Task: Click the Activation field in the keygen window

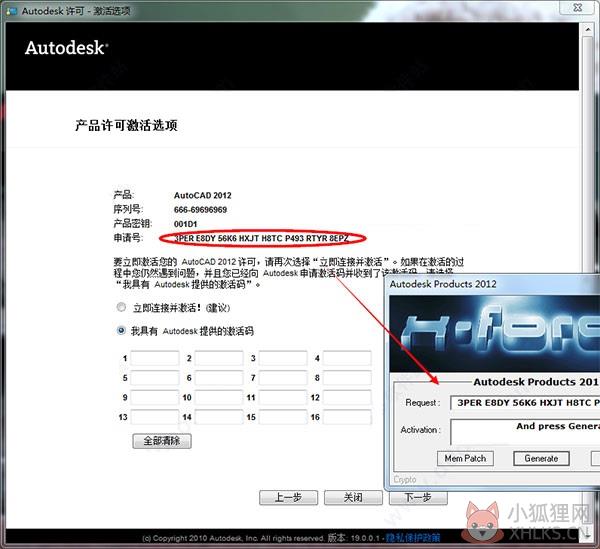Action: pyautogui.click(x=525, y=432)
